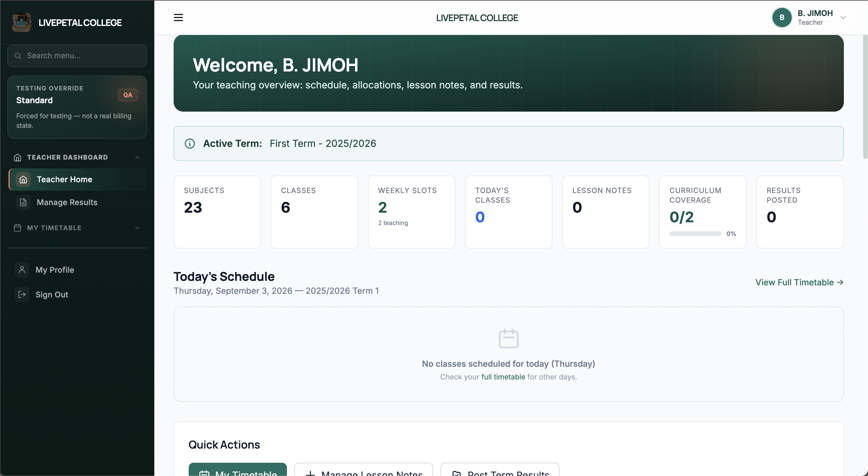Click the empty schedule calendar icon

click(x=508, y=338)
